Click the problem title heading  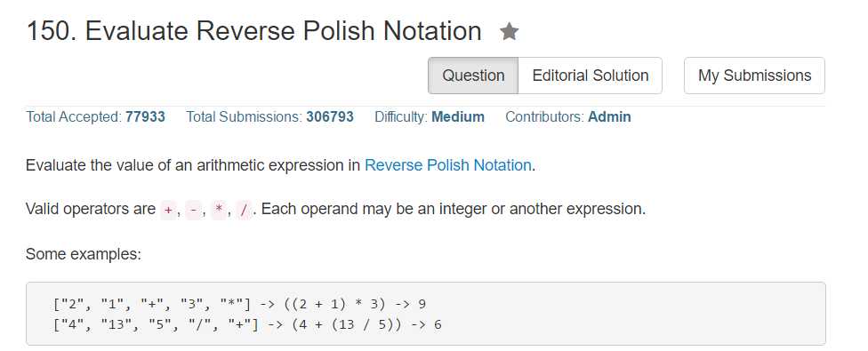pyautogui.click(x=253, y=31)
